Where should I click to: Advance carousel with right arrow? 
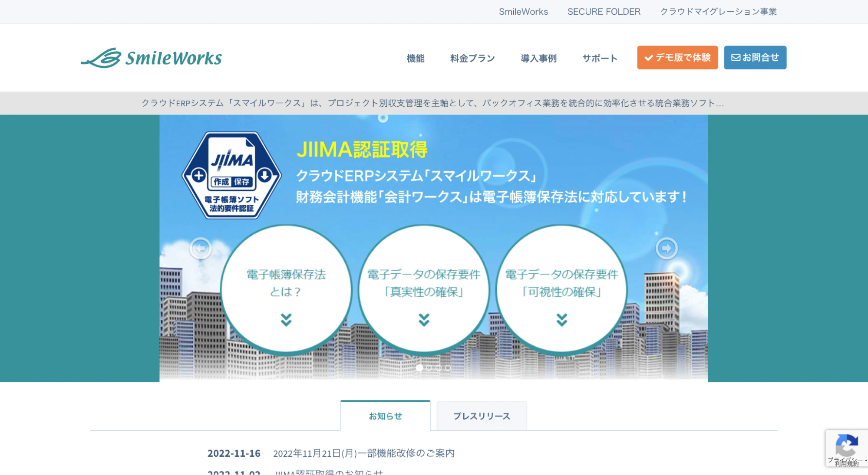(x=667, y=249)
